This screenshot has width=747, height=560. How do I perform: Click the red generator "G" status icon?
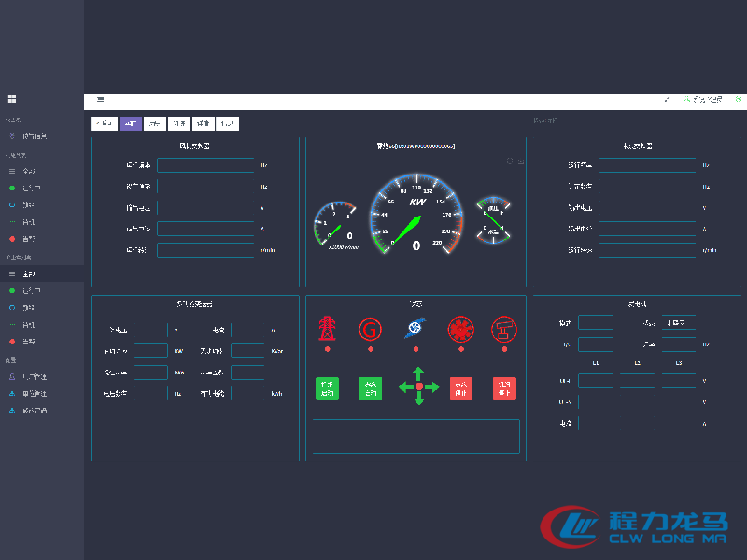point(371,329)
